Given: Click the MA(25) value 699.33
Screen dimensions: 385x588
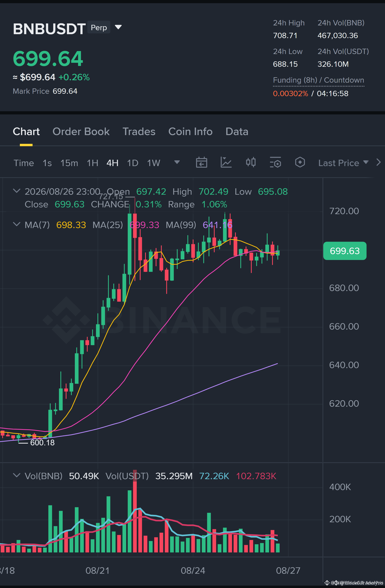Looking at the screenshot, I should 144,225.
